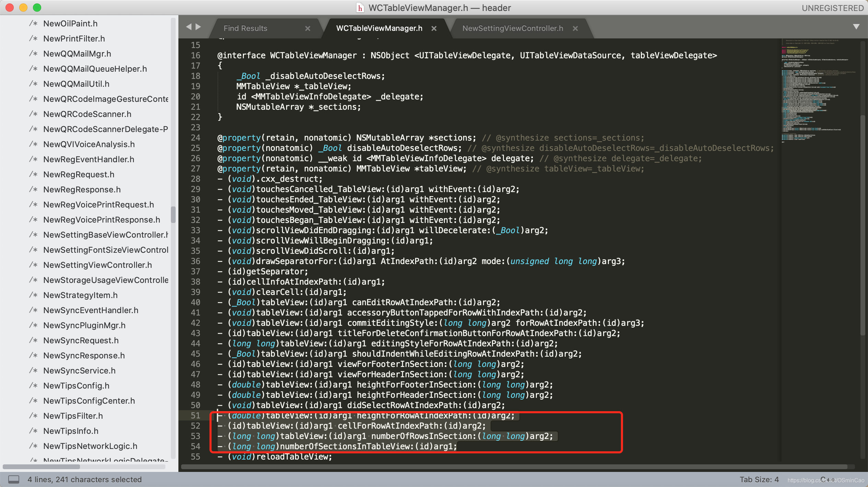The width and height of the screenshot is (868, 487).
Task: Open the tab list dropdown triangle
Action: [856, 27]
